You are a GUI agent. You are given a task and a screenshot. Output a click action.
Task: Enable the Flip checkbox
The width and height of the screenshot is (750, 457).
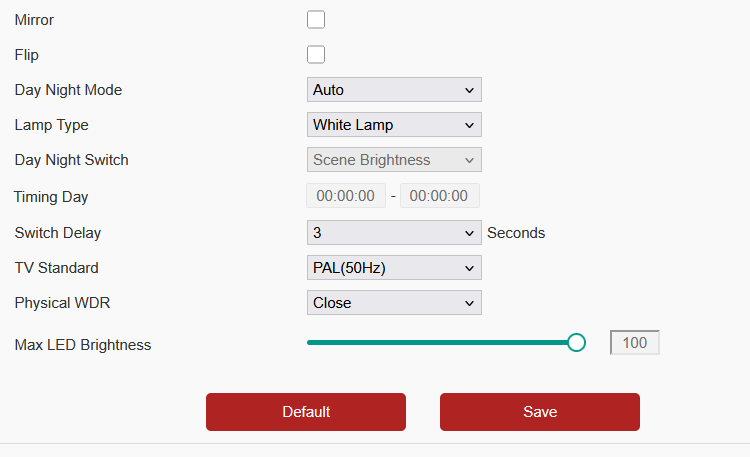[316, 55]
